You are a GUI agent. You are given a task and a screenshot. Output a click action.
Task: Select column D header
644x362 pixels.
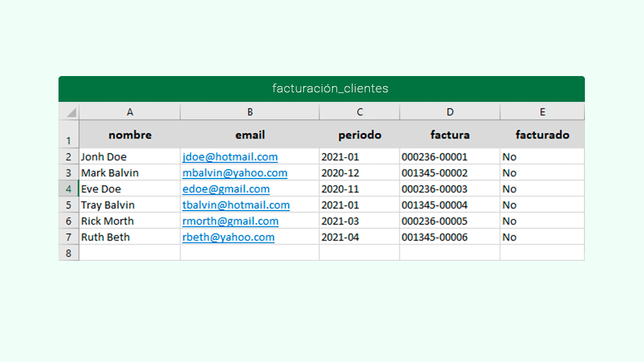click(x=450, y=112)
